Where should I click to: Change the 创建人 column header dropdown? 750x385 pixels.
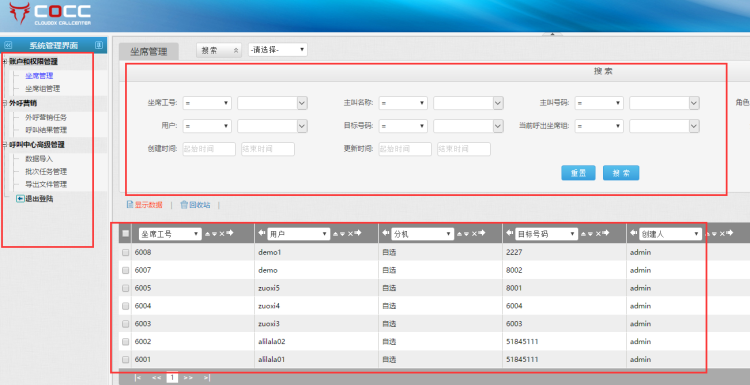671,234
